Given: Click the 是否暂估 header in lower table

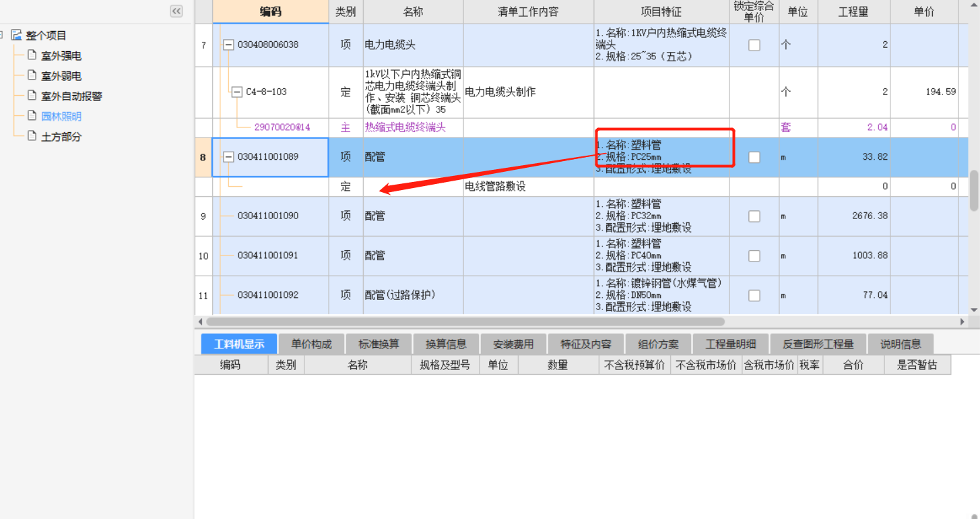Looking at the screenshot, I should click(x=917, y=365).
